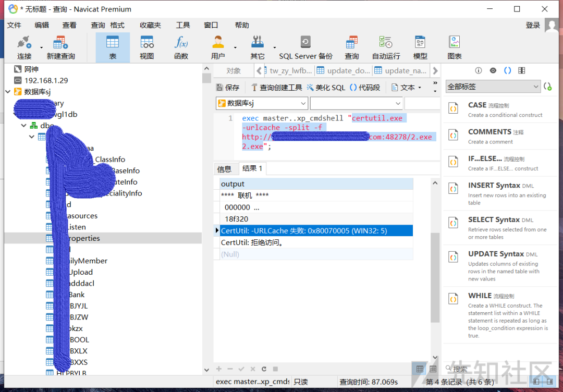Open the 函数 functions icon

pyautogui.click(x=181, y=47)
